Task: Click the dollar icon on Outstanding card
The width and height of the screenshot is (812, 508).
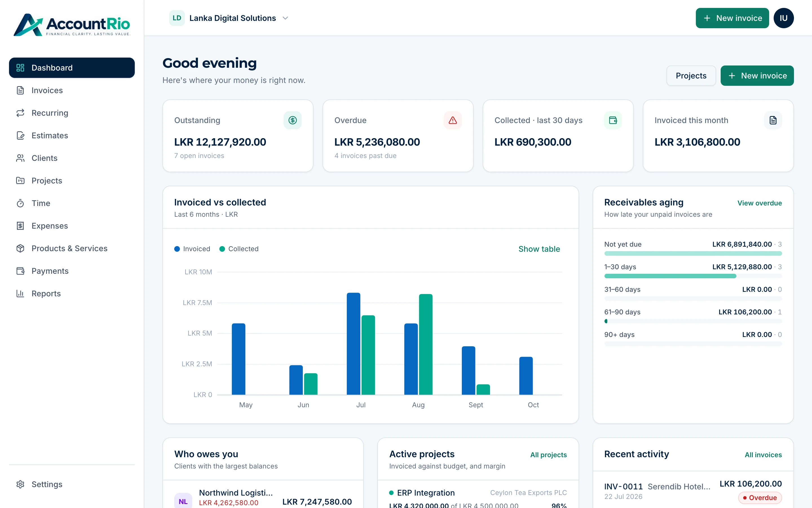Action: click(293, 120)
